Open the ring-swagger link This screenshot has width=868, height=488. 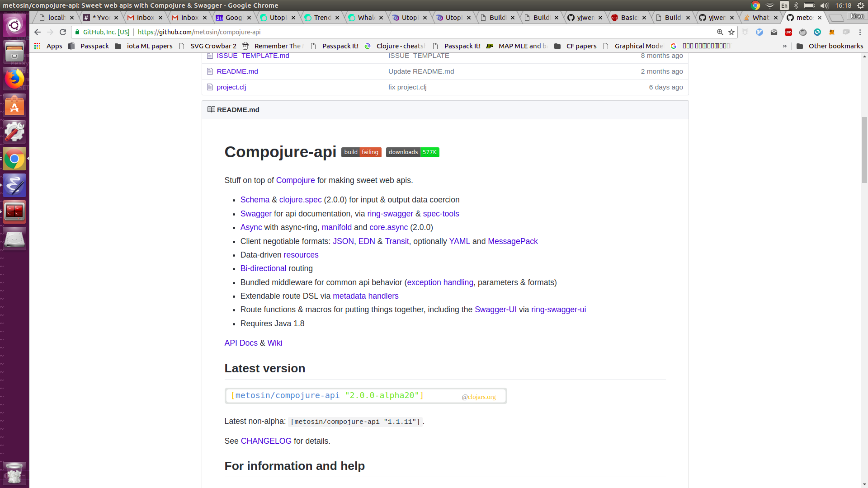390,214
